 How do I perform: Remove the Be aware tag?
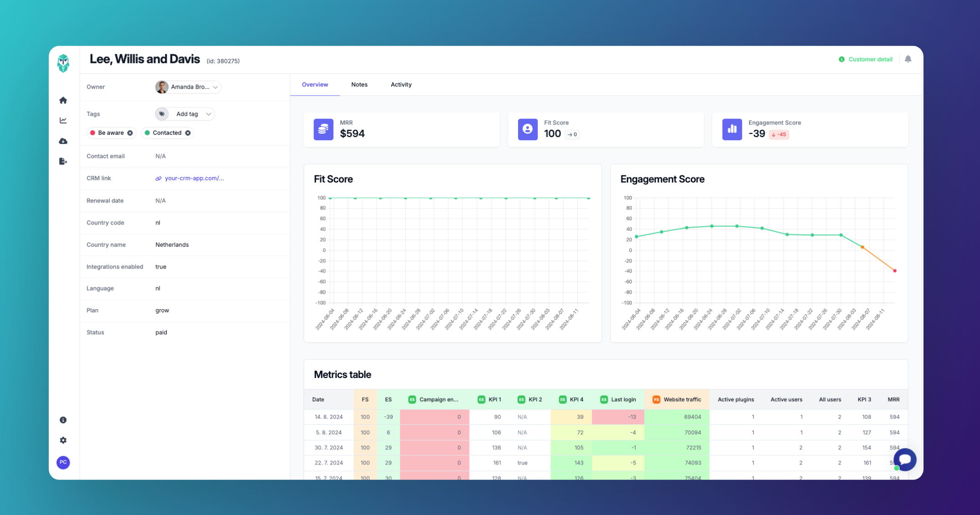(x=130, y=133)
